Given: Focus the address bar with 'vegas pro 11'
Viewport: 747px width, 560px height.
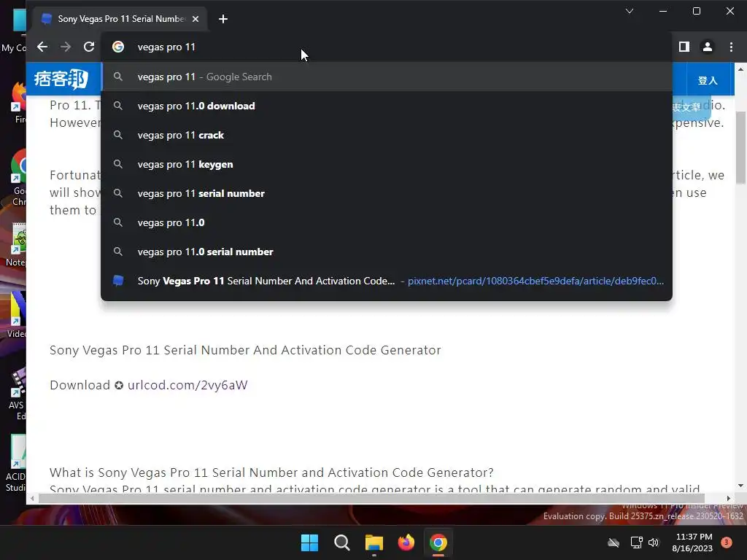Looking at the screenshot, I should coord(386,47).
